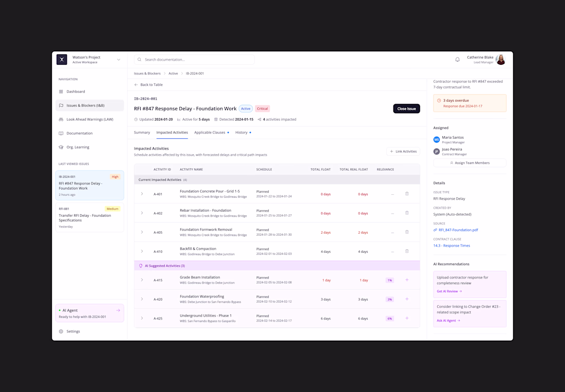The width and height of the screenshot is (565, 392).
Task: Delete activity A-405 with trash icon
Action: coord(407,232)
